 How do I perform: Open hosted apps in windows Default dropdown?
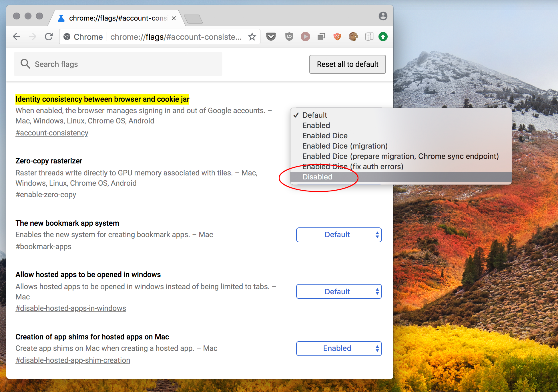click(x=339, y=291)
